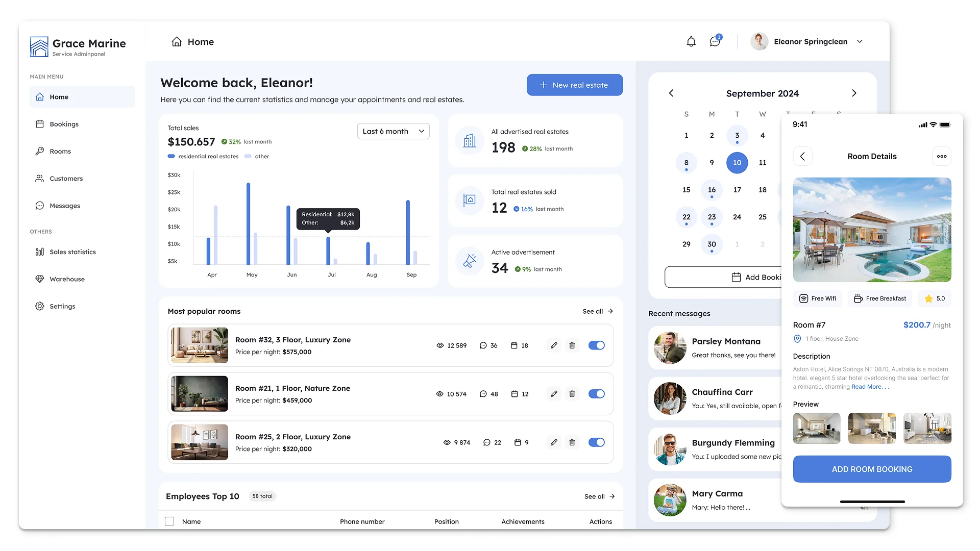Open the Messages menu item
This screenshot has width=980, height=551.
(x=82, y=206)
